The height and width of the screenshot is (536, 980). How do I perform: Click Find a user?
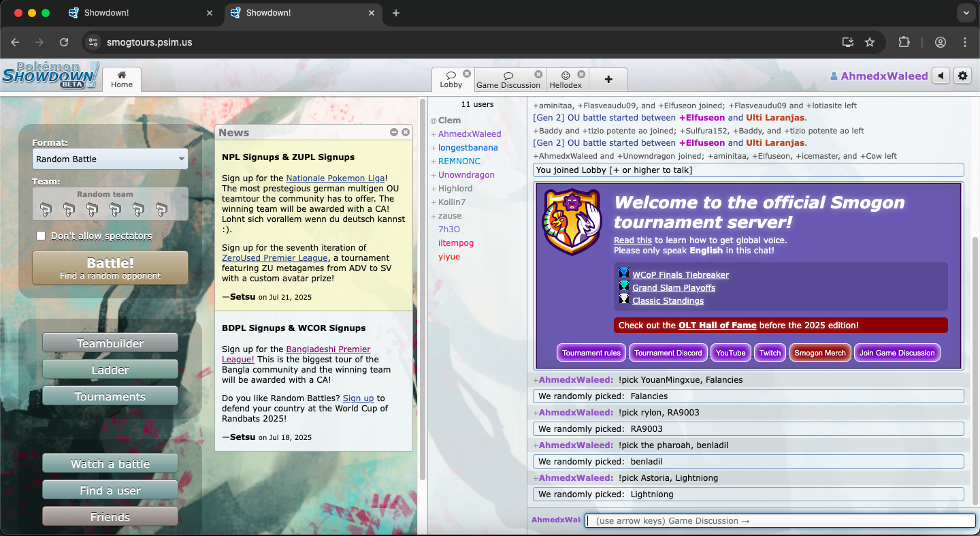pyautogui.click(x=110, y=490)
